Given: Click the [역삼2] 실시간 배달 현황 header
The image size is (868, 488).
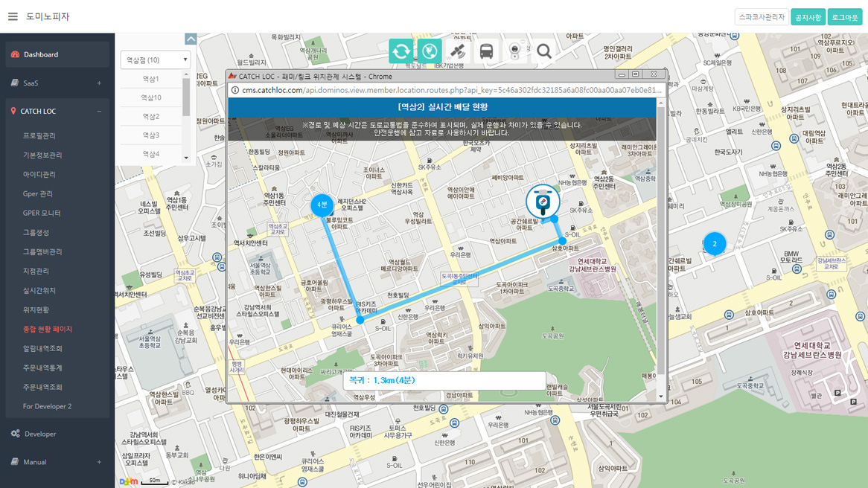Looking at the screenshot, I should coord(442,107).
